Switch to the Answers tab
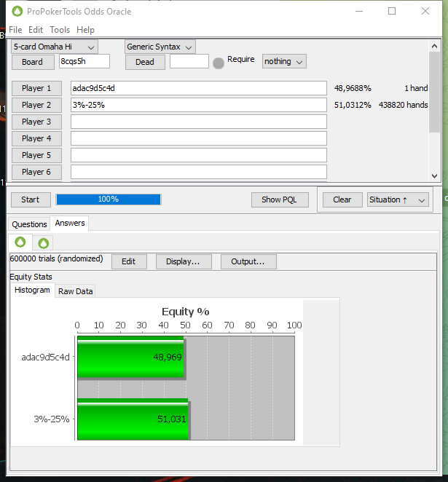 [70, 223]
